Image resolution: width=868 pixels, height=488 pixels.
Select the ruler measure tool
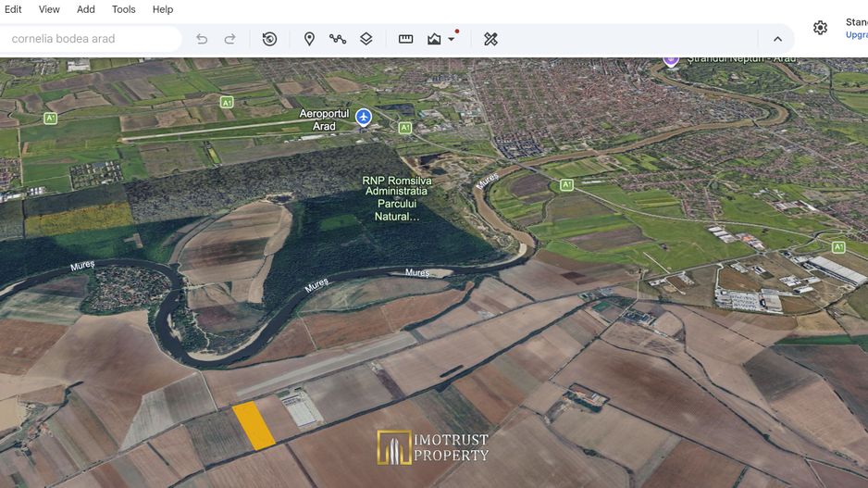[x=405, y=39]
